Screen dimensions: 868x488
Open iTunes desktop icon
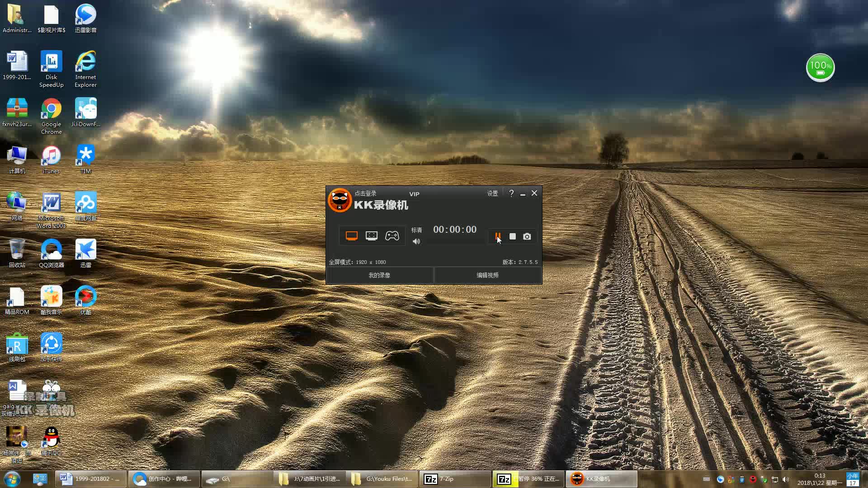(51, 156)
